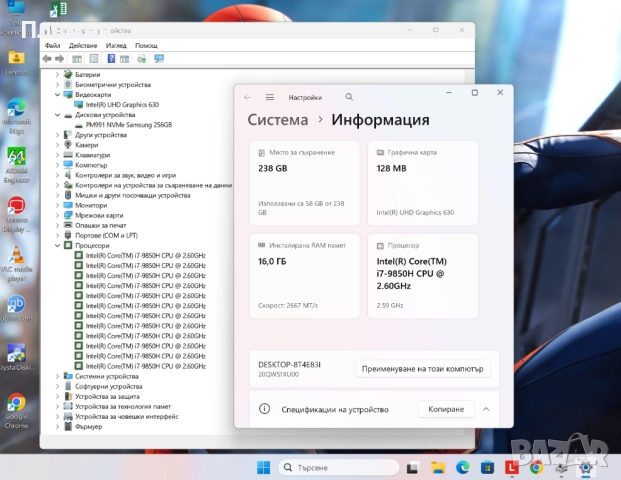The image size is (621, 480).
Task: Open File Explorer from the taskbar
Action: [x=438, y=468]
